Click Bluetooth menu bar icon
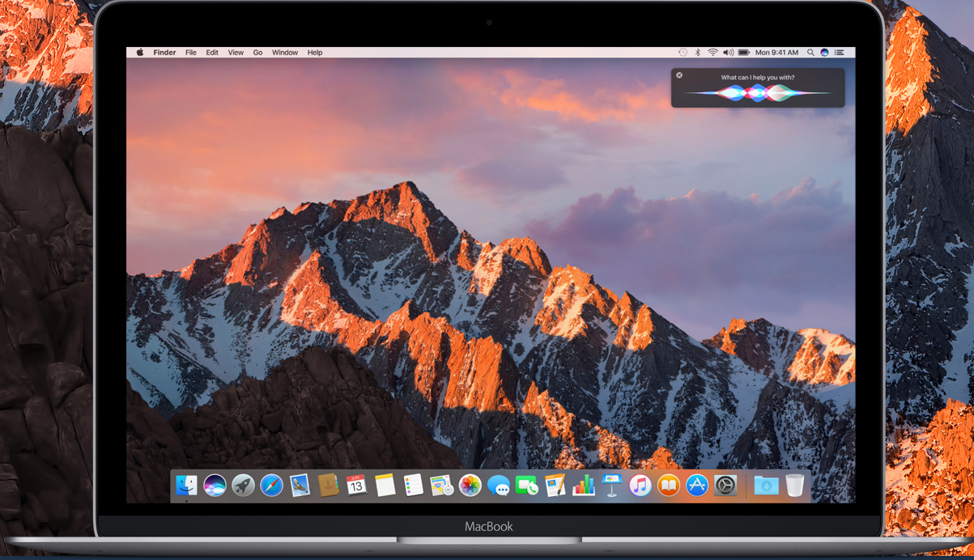Screen dimensions: 974x560 (699, 52)
